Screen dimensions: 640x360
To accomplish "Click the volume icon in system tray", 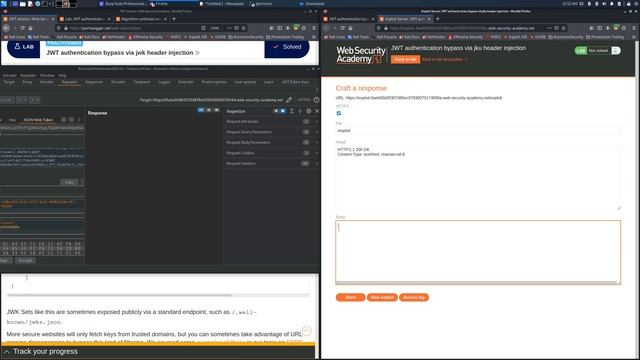I will click(x=604, y=4).
